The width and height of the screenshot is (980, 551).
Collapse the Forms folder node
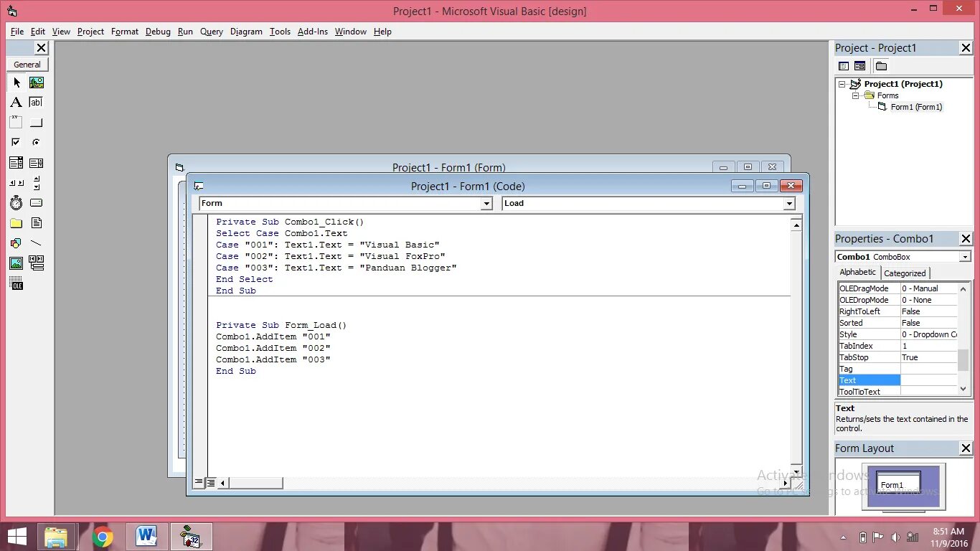pos(855,95)
